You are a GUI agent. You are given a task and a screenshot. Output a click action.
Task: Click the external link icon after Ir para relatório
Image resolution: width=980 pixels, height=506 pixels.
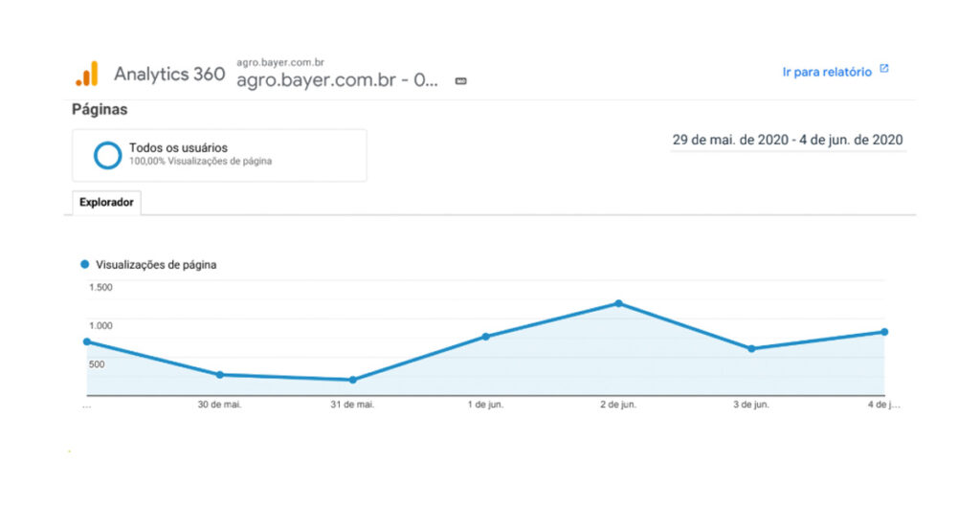tap(884, 70)
